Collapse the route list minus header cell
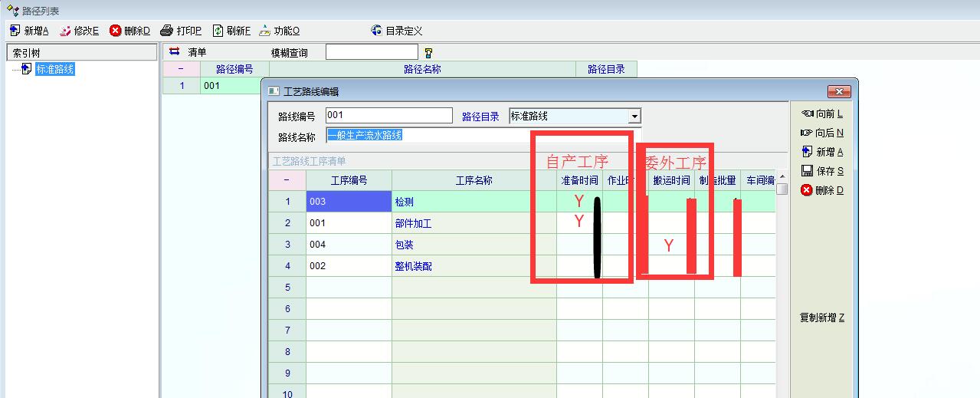Image resolution: width=980 pixels, height=398 pixels. click(x=181, y=69)
